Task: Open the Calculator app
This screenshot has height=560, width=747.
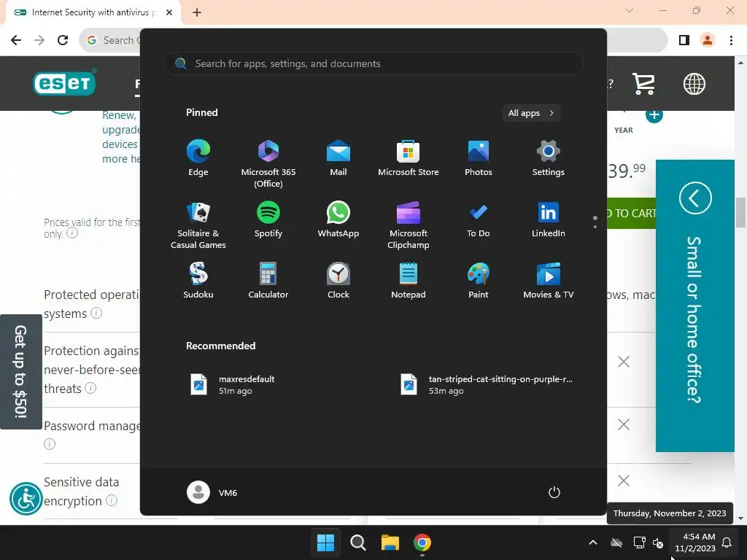Action: tap(268, 281)
